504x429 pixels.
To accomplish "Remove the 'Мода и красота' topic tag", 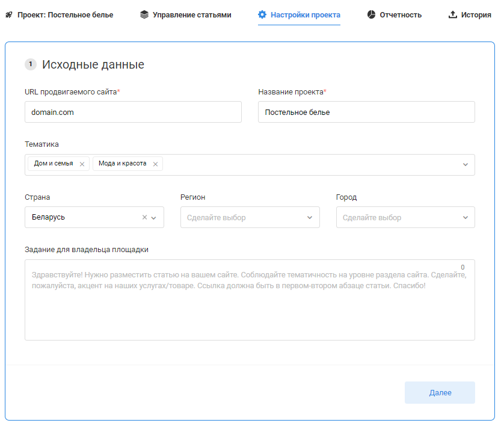I will (155, 164).
